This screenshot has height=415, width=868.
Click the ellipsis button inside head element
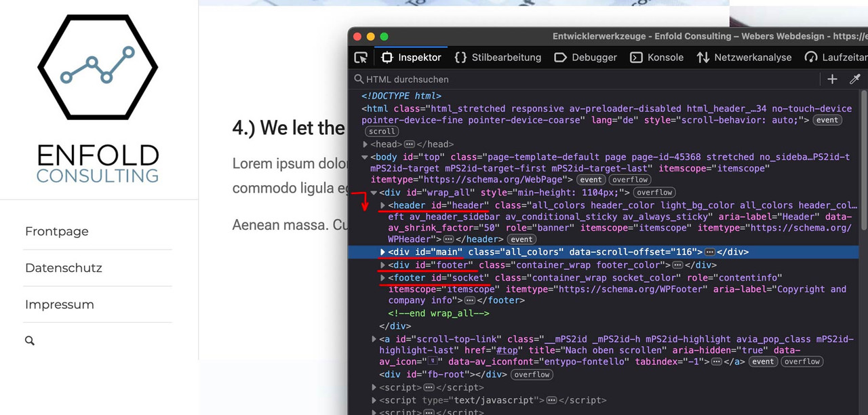tap(409, 144)
